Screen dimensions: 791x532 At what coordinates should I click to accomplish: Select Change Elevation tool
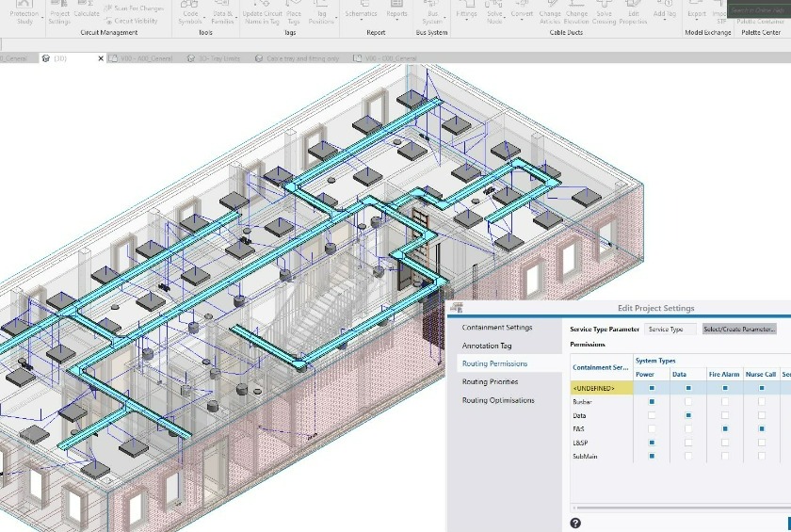point(576,12)
